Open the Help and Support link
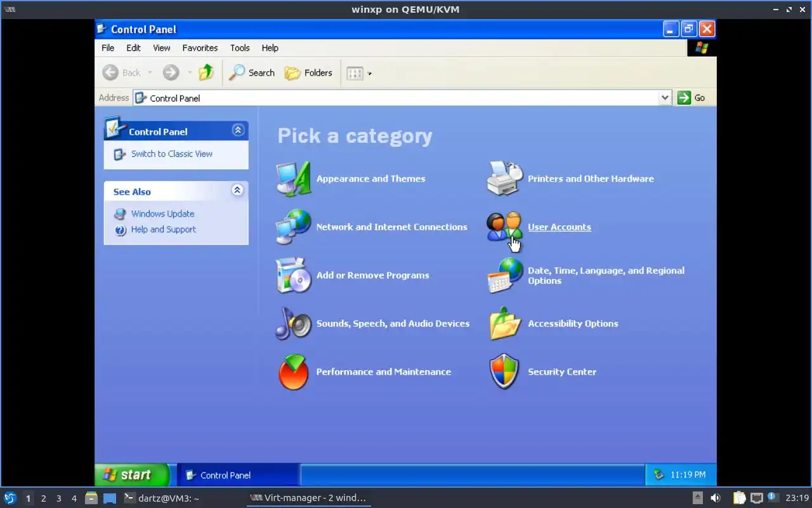 tap(163, 229)
